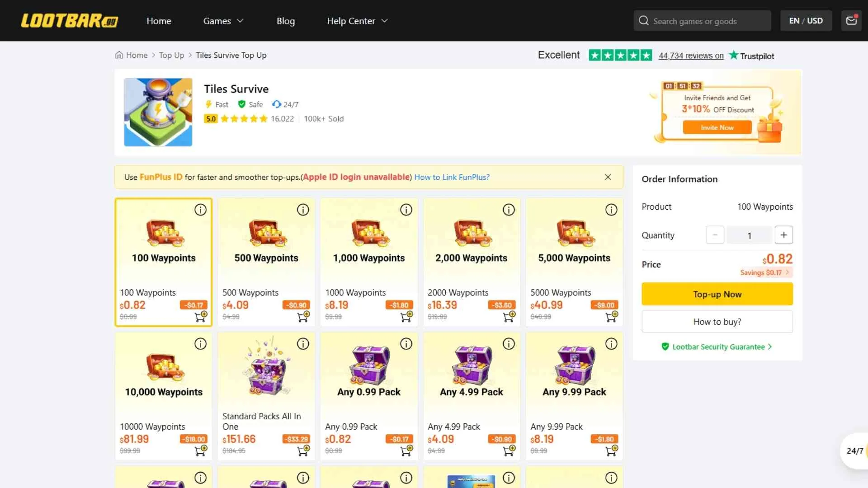Open info for Any 9.99 Pack
Viewport: 868px width, 488px height.
tap(611, 344)
